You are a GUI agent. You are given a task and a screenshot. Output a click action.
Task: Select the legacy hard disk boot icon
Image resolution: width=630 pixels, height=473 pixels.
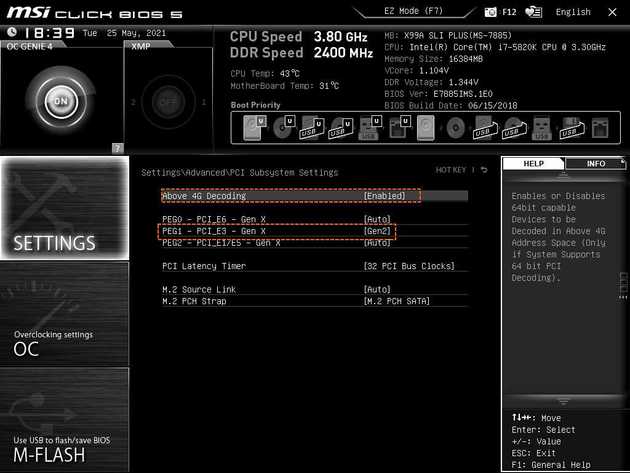(426, 128)
